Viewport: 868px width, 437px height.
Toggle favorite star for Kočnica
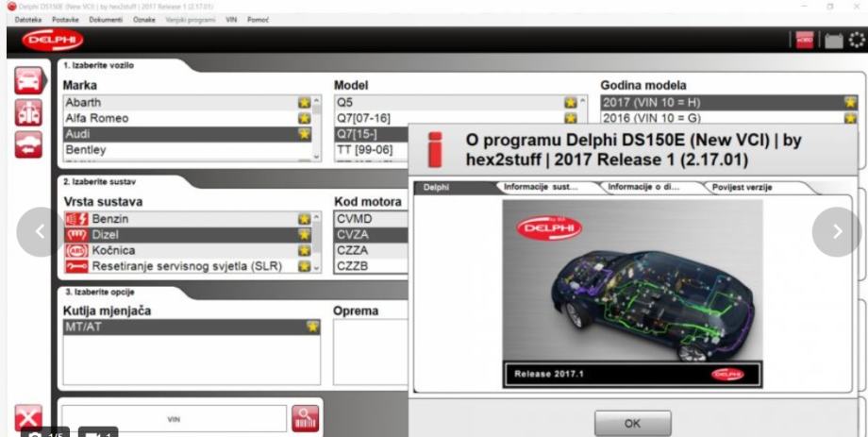(305, 250)
